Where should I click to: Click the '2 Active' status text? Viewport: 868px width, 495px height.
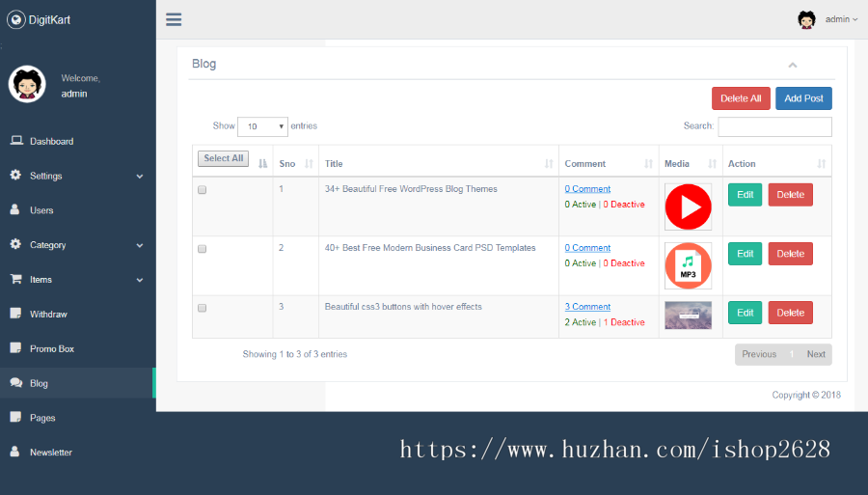(x=581, y=322)
